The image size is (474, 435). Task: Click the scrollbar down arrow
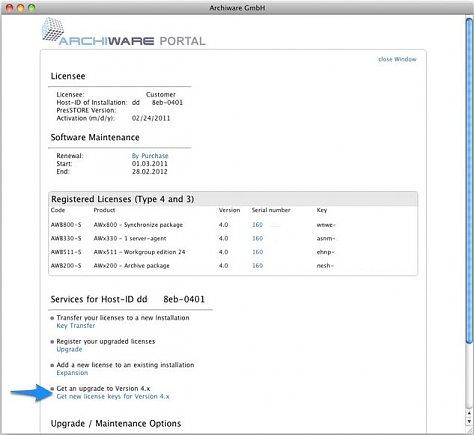[469, 421]
